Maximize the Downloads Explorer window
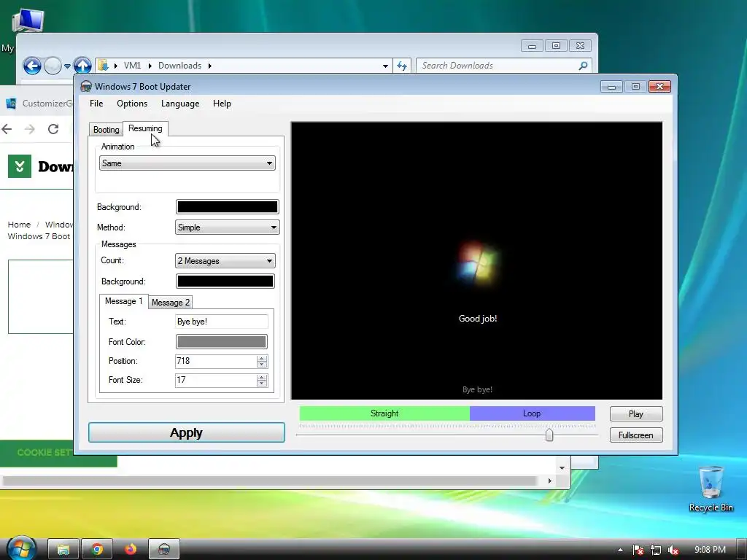Viewport: 747px width, 560px height. [x=556, y=46]
